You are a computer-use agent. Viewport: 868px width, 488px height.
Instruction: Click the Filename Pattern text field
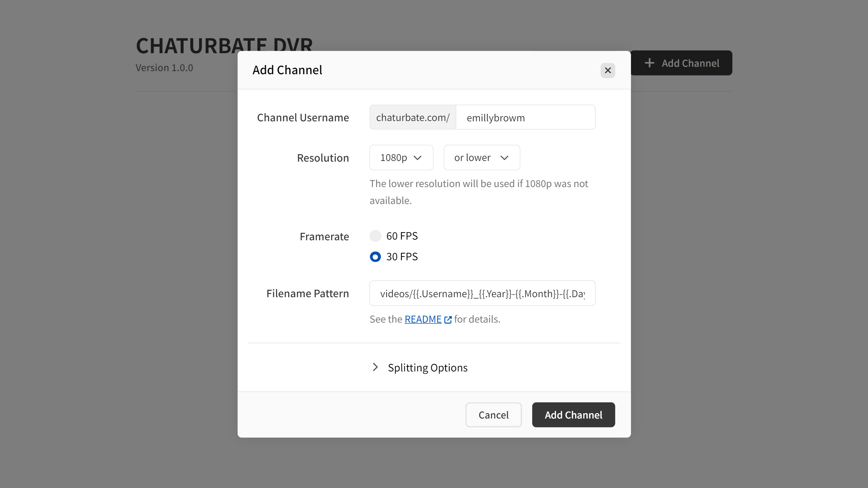coord(482,293)
